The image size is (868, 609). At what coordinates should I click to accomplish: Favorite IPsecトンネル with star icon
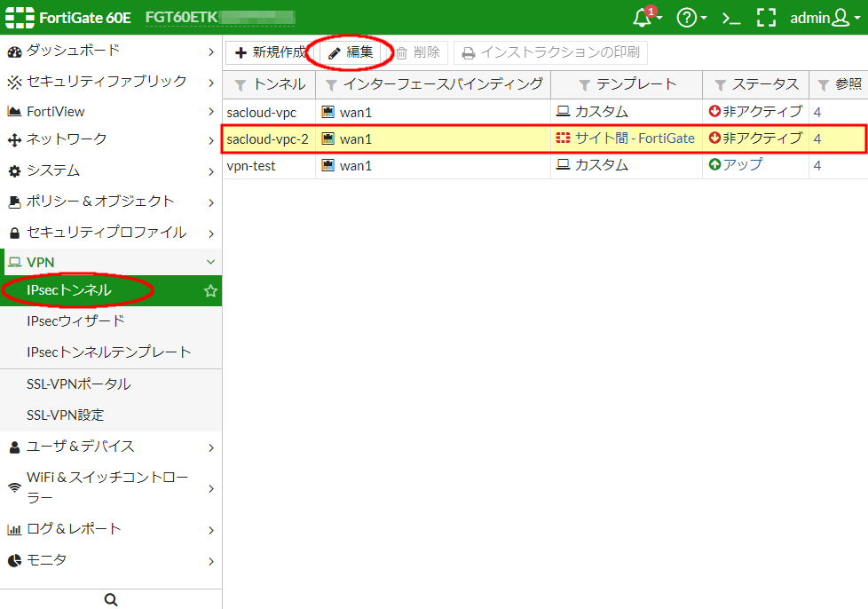(x=210, y=291)
